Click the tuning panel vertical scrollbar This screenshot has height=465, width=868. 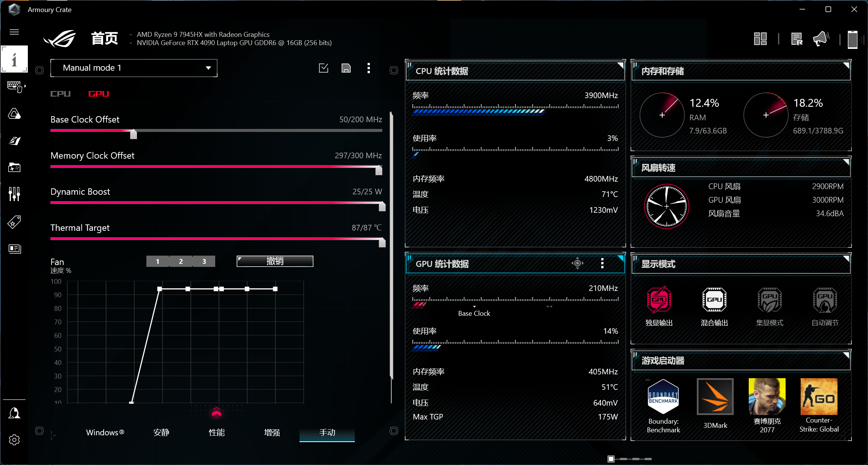point(391,246)
